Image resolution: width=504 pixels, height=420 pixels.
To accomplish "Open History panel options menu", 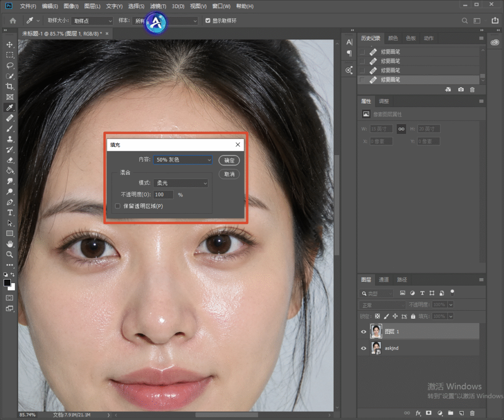I will point(481,38).
